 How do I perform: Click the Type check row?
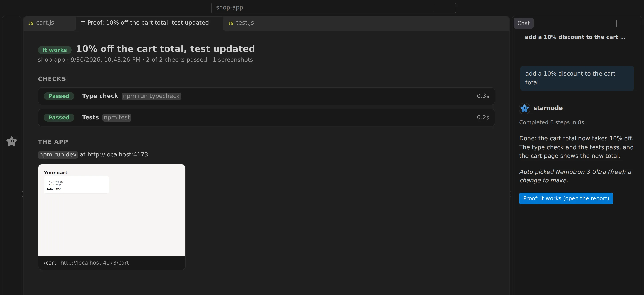(x=266, y=96)
